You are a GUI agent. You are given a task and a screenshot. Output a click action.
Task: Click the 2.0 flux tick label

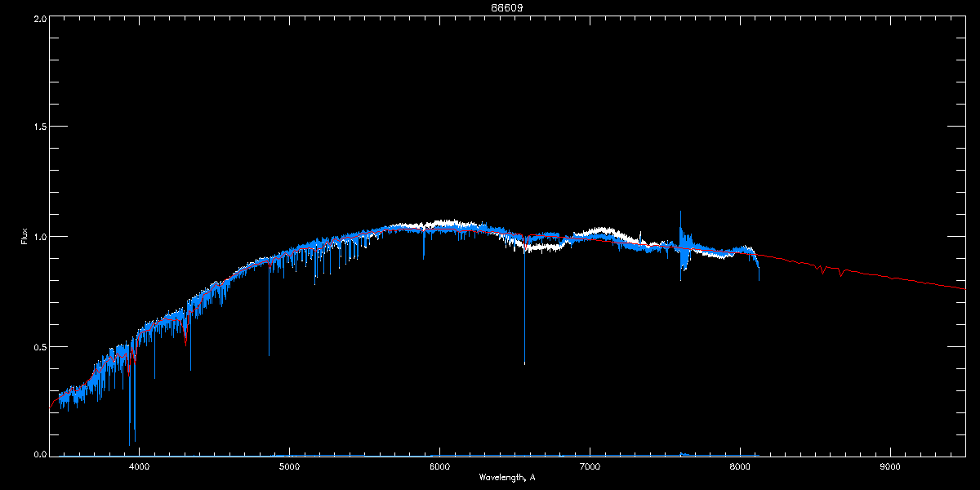pyautogui.click(x=39, y=18)
